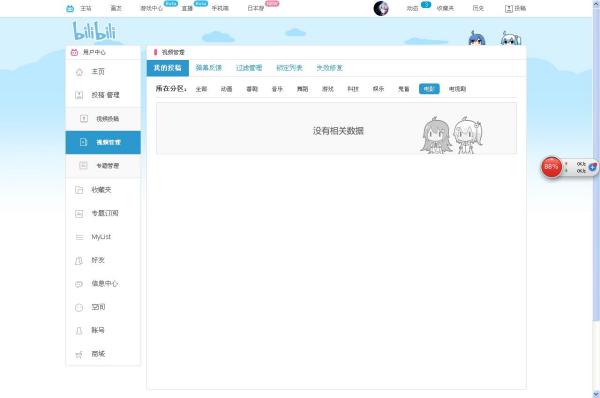Select the 番剧 category filter
600x398 pixels.
(252, 89)
